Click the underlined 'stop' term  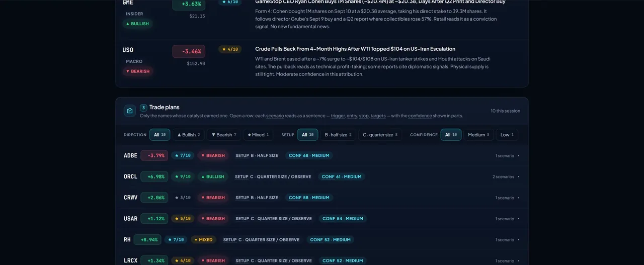pos(365,116)
